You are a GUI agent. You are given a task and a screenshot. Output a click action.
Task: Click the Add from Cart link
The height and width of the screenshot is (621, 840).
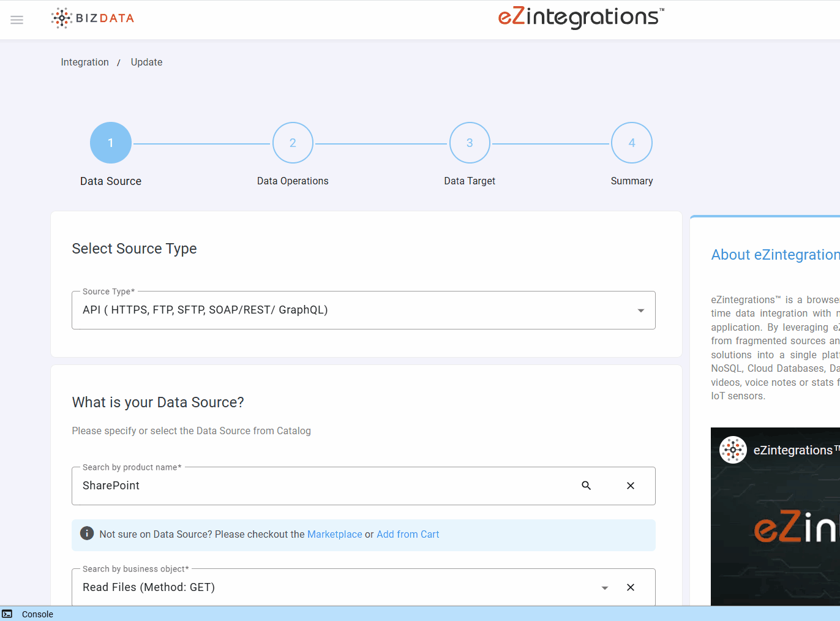tap(408, 534)
